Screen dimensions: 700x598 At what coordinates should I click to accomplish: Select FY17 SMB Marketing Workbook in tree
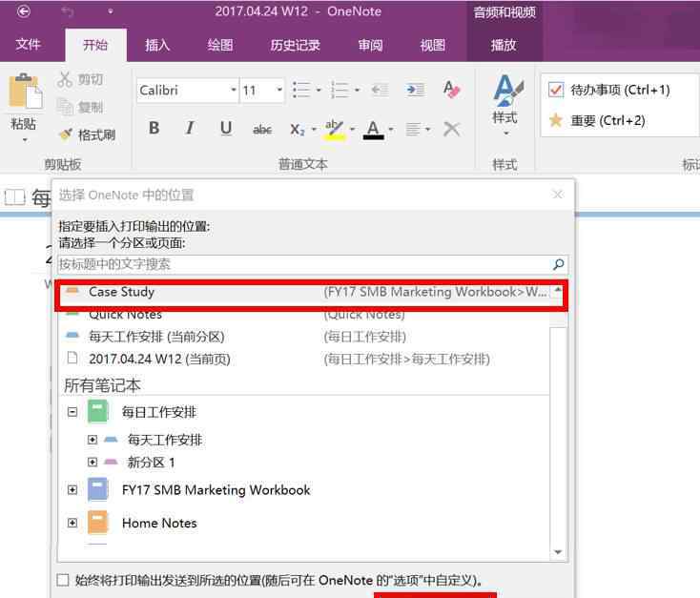[216, 490]
